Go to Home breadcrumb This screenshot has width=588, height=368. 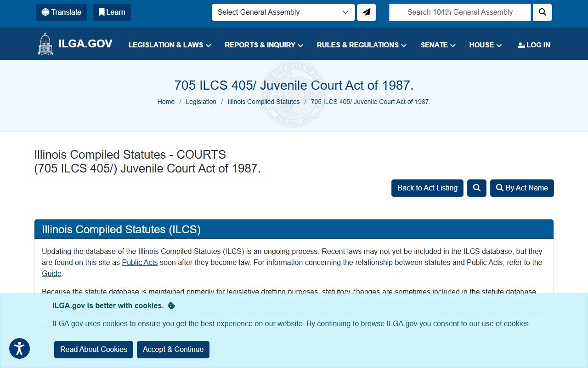coord(166,102)
